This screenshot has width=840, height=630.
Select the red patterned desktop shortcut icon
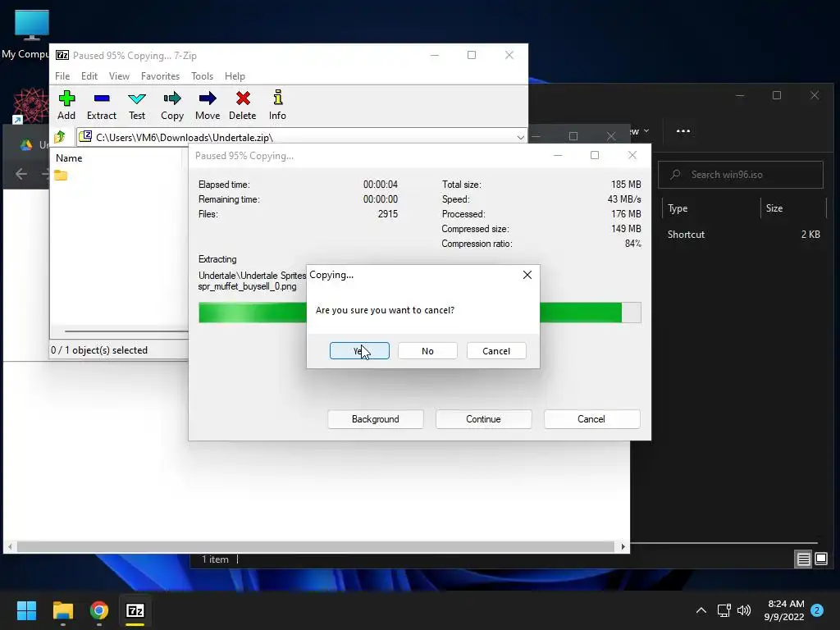(x=30, y=105)
